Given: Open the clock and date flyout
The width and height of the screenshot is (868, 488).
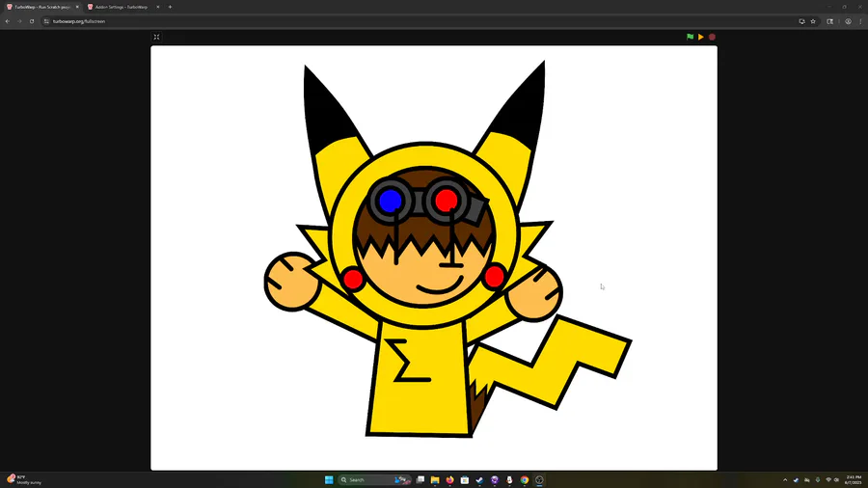Looking at the screenshot, I should (x=854, y=479).
